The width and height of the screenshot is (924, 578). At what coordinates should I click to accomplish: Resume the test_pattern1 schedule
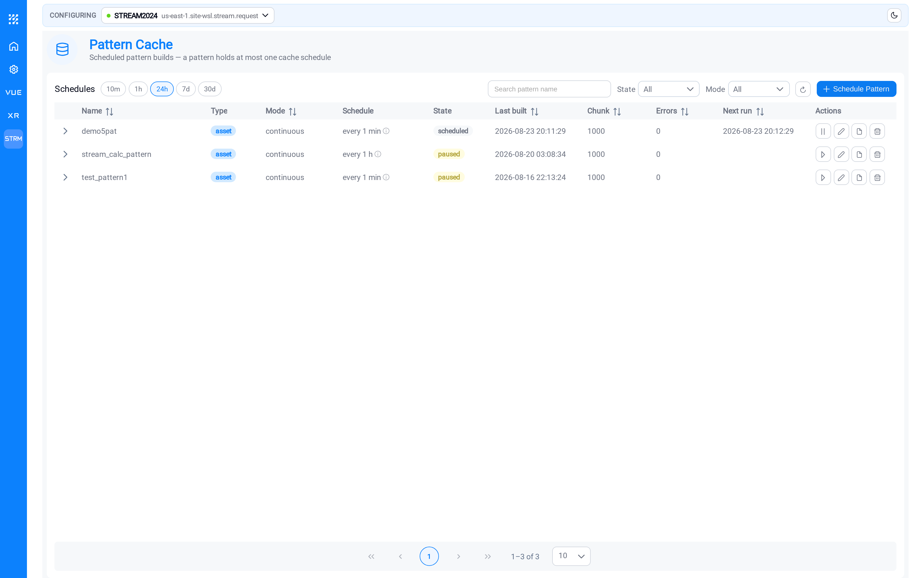(x=823, y=177)
